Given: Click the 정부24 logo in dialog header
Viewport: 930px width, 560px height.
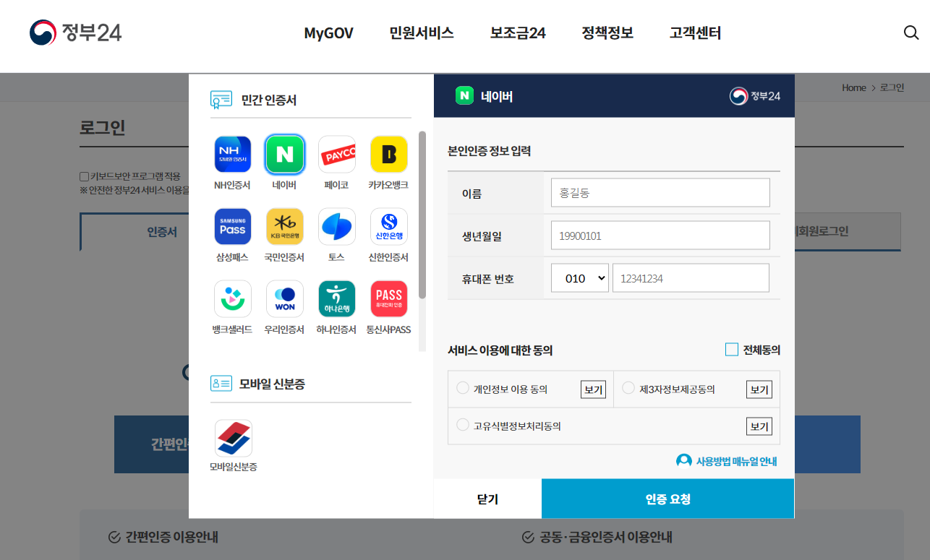Looking at the screenshot, I should pos(755,96).
